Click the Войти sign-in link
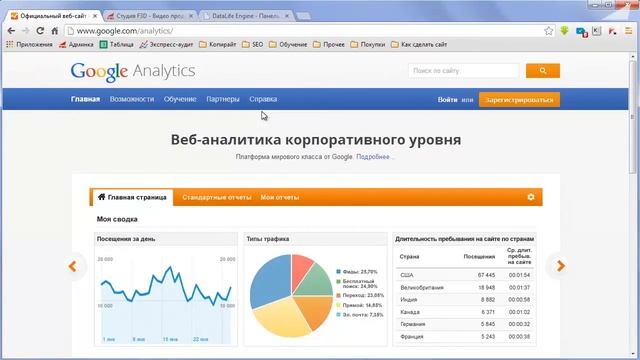This screenshot has width=640, height=360. point(447,100)
